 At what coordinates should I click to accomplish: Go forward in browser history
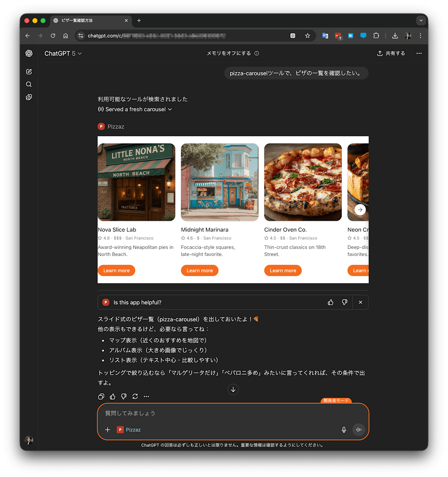[40, 36]
